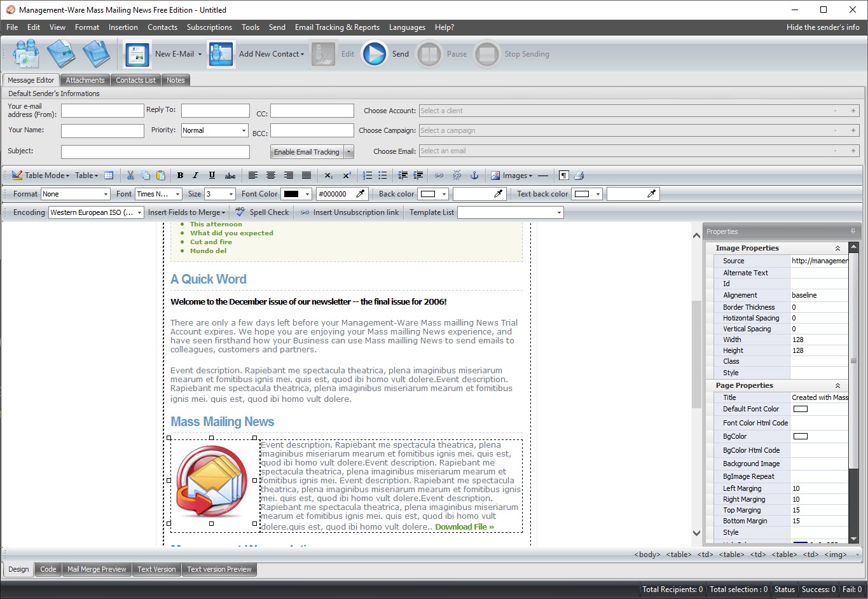Viewport: 868px width, 599px height.
Task: Increase the indent
Action: pos(418,176)
